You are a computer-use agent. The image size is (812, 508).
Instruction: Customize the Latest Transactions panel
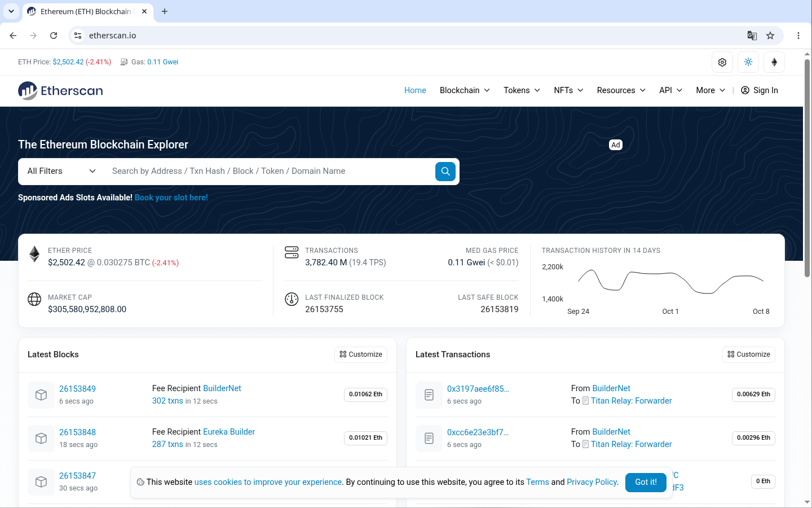[x=749, y=354]
